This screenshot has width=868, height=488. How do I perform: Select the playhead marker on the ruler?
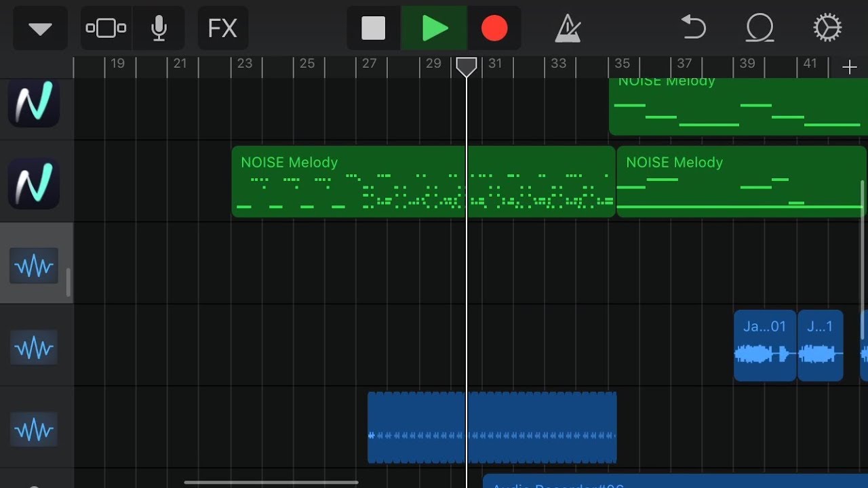coord(466,66)
